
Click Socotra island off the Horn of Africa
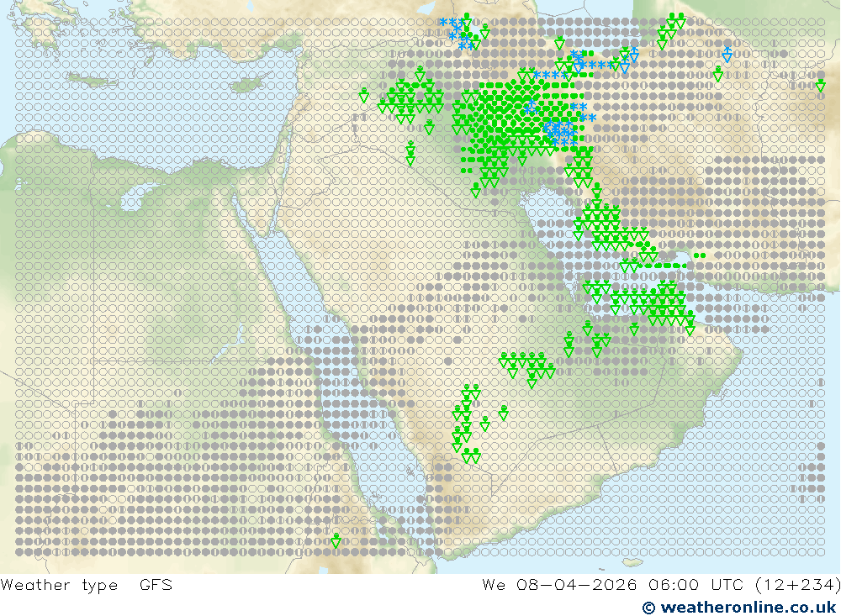click(633, 562)
